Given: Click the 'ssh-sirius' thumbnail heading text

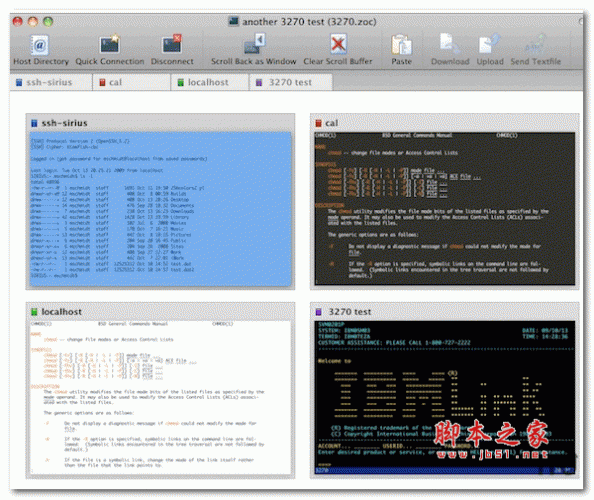Looking at the screenshot, I should click(x=64, y=123).
